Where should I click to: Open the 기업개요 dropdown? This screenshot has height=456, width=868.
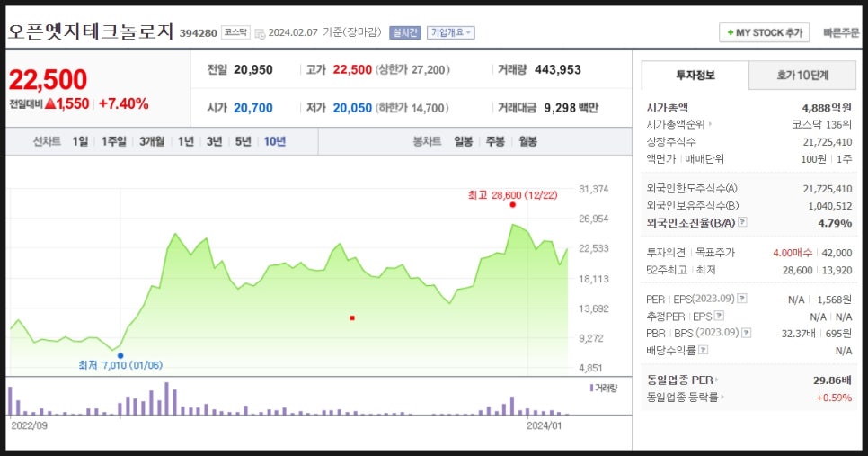(450, 32)
